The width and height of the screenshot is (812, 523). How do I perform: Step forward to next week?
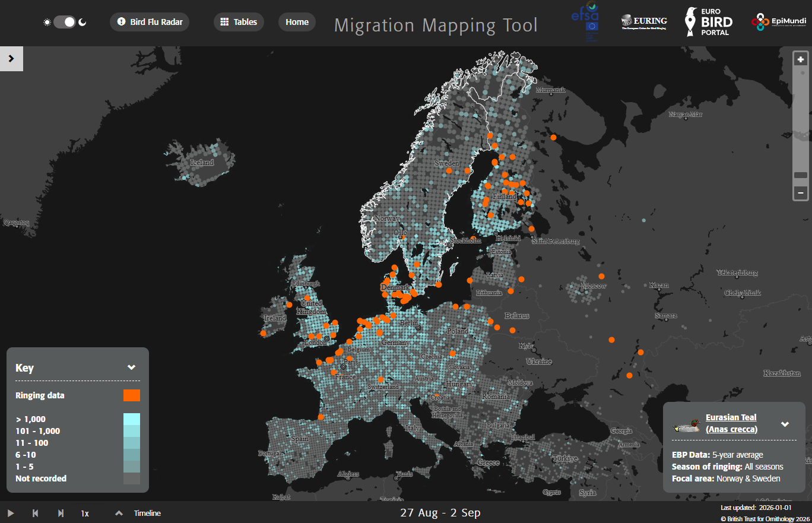click(61, 513)
